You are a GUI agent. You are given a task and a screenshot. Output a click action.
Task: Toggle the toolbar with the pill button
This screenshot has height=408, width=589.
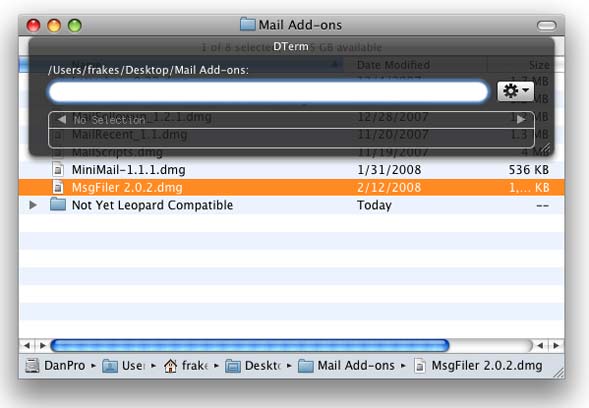546,26
